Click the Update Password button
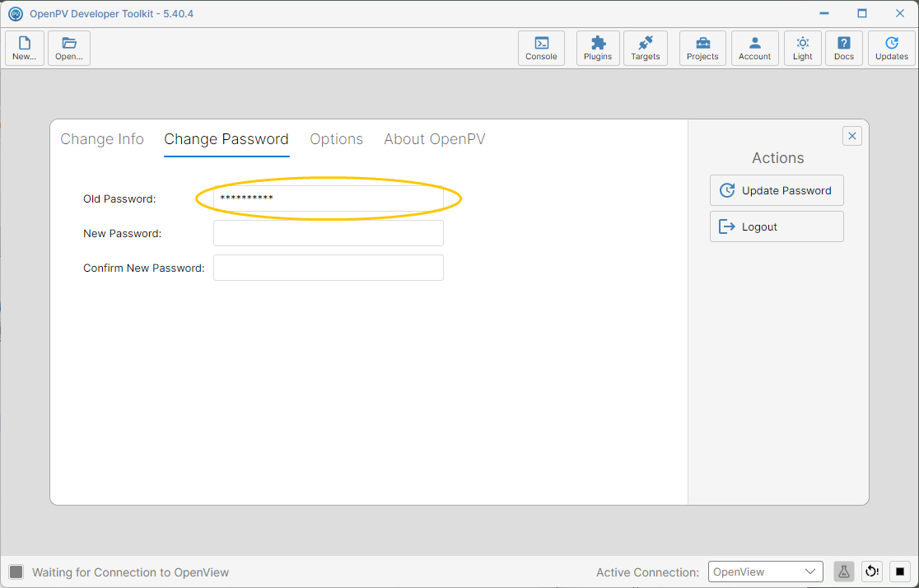 pos(777,190)
